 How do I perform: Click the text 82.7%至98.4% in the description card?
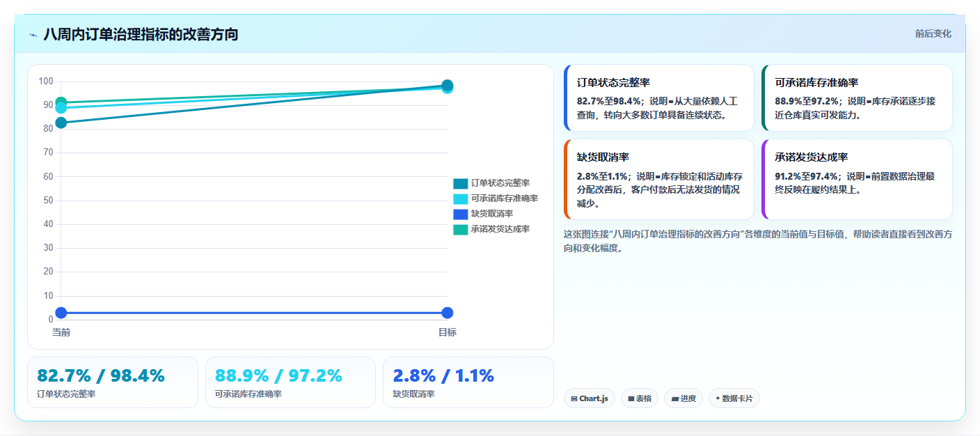609,101
